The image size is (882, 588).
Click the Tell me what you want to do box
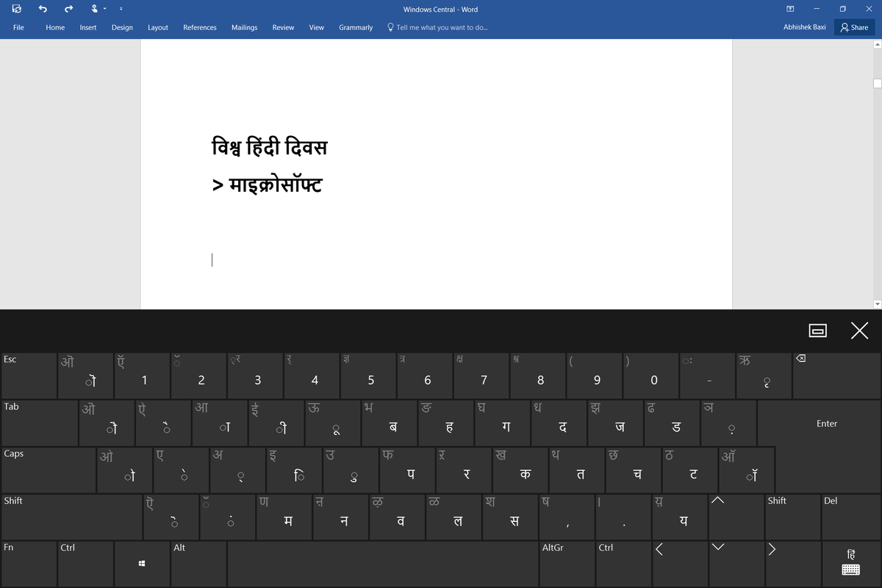[437, 27]
